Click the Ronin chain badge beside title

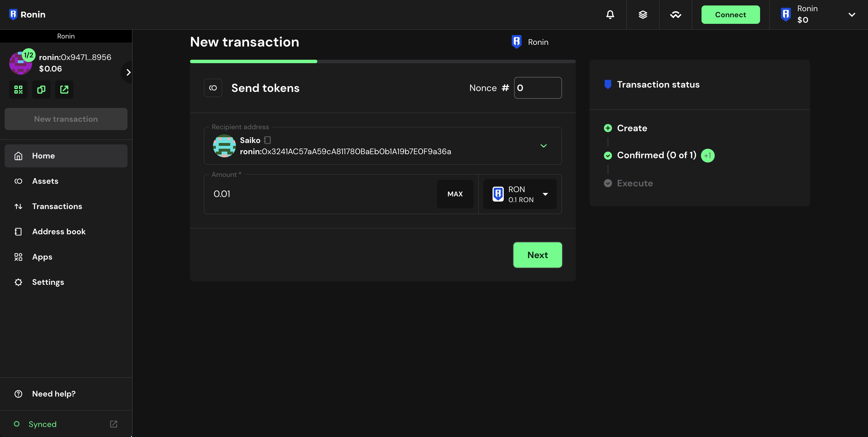point(530,42)
